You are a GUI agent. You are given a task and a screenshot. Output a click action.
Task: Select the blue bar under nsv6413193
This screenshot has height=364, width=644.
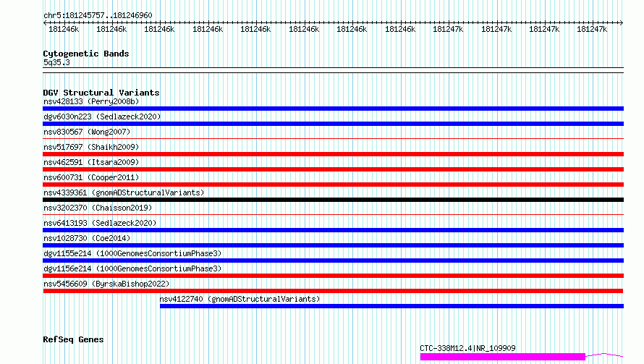click(333, 230)
